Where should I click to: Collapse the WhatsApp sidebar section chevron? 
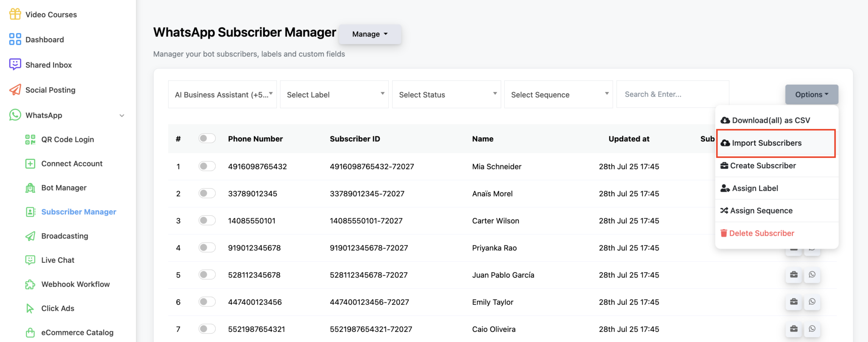[x=122, y=116]
